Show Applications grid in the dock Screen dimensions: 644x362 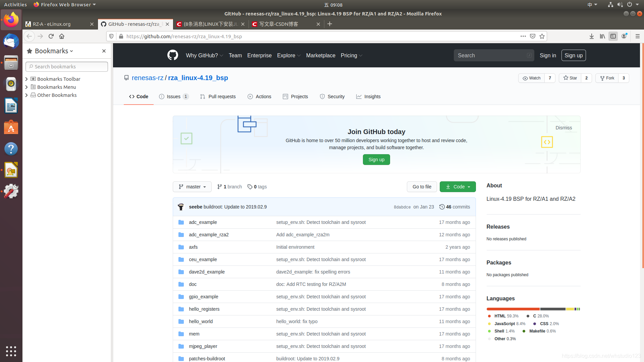click(11, 351)
